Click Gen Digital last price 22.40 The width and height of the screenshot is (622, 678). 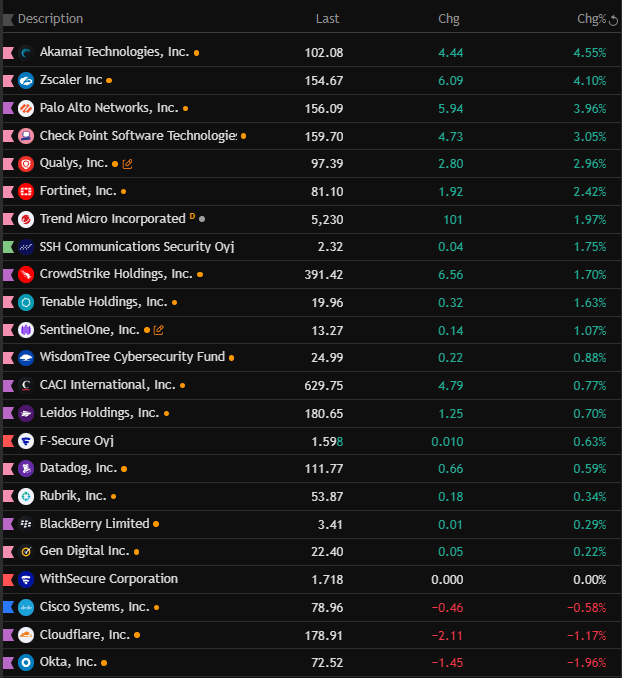(327, 552)
